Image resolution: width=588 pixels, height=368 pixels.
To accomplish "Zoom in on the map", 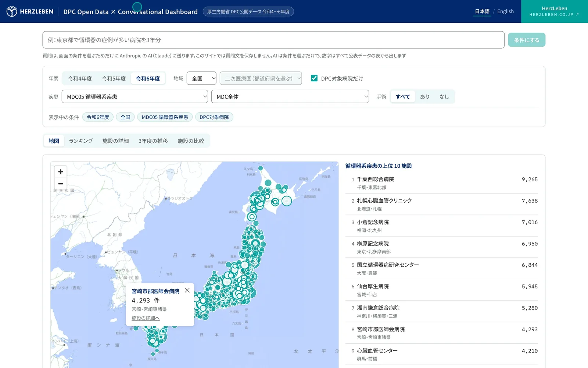I will click(x=61, y=171).
